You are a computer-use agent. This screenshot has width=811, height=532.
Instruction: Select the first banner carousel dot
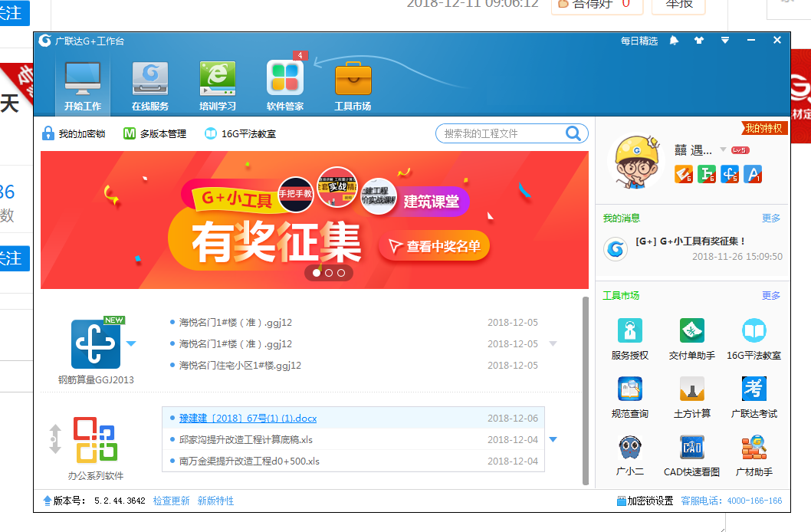tap(317, 272)
